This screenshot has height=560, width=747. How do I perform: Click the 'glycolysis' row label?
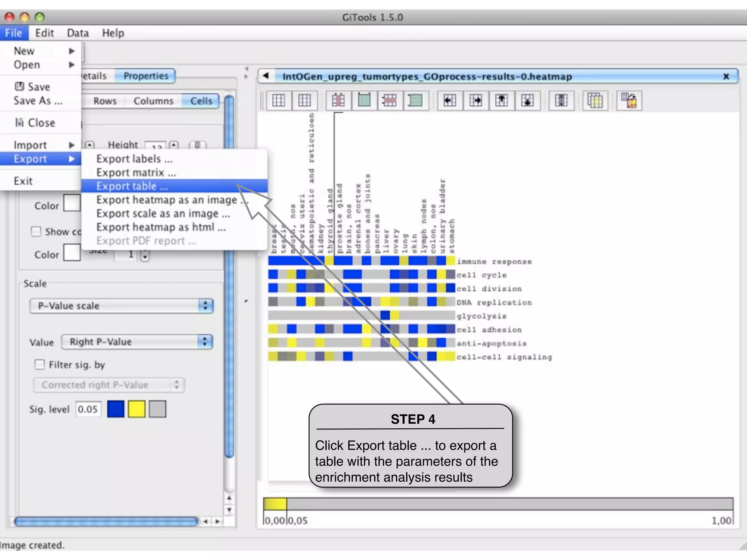click(481, 316)
